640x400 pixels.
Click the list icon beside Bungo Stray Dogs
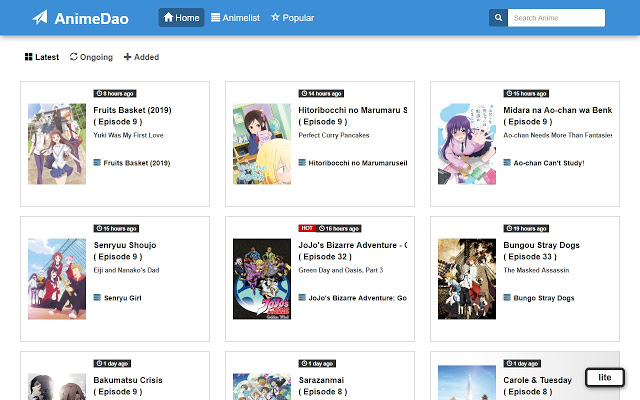click(507, 298)
